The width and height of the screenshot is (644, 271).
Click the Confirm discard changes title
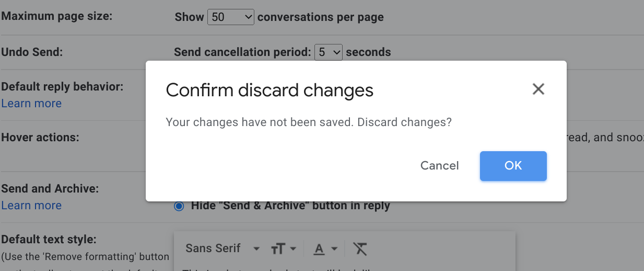pyautogui.click(x=270, y=91)
